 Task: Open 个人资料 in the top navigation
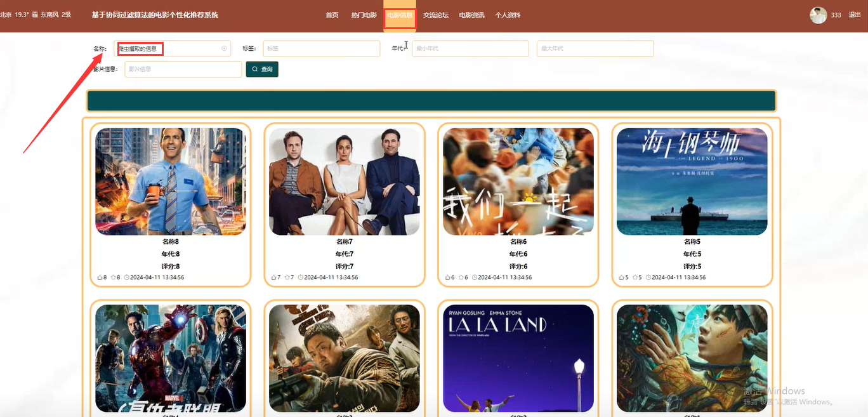pyautogui.click(x=508, y=15)
